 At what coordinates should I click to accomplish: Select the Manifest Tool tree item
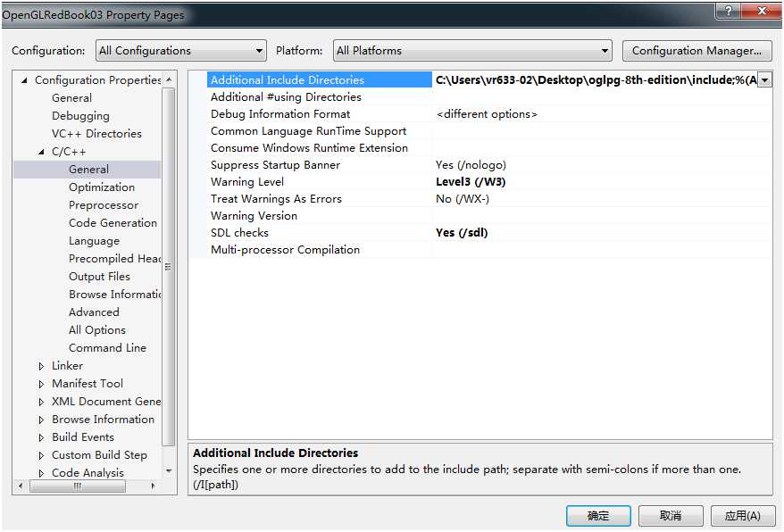(x=88, y=384)
